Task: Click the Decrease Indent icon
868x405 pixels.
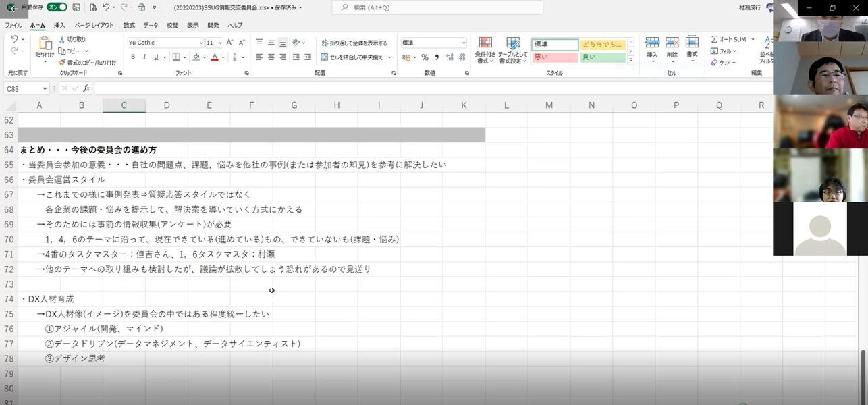Action: (x=296, y=57)
